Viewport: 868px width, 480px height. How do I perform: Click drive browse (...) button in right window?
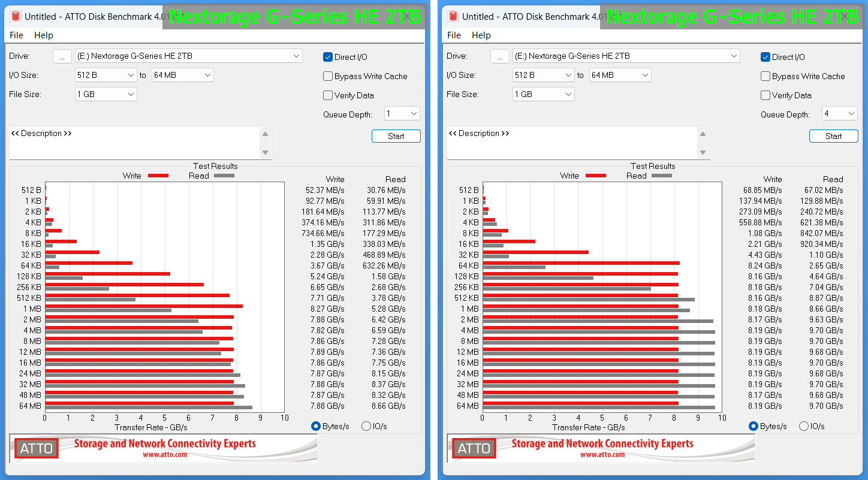500,56
